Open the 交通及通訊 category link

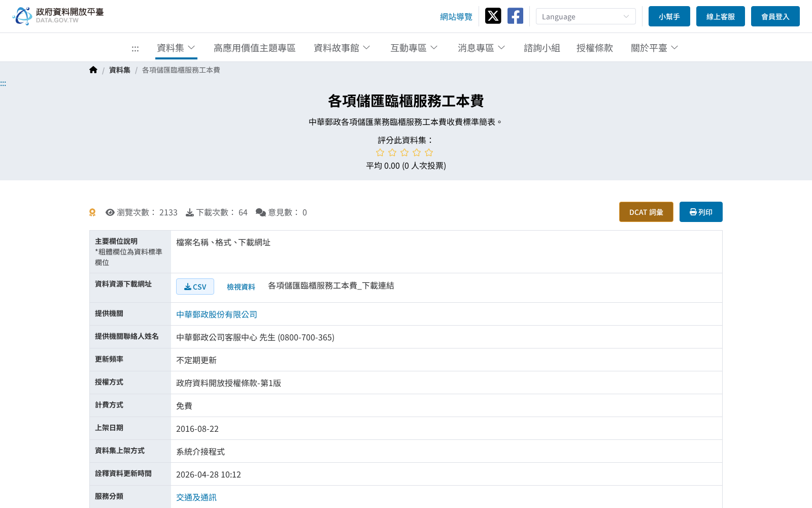(x=196, y=497)
